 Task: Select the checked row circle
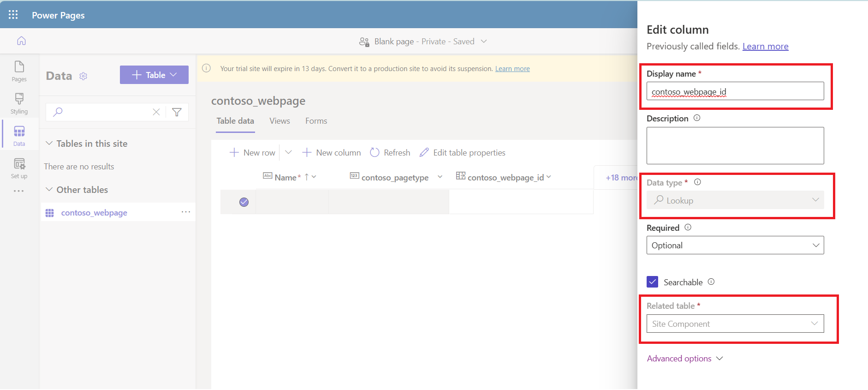coord(244,202)
